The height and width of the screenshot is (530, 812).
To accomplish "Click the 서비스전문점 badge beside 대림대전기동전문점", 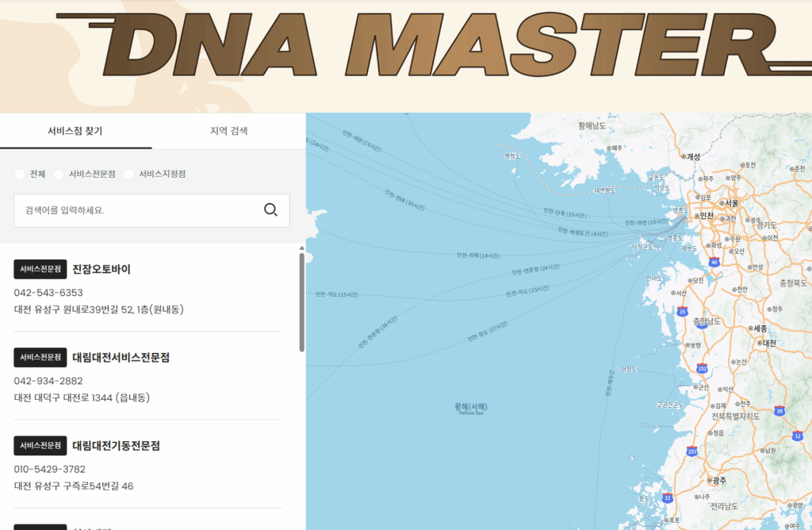I will [x=40, y=446].
